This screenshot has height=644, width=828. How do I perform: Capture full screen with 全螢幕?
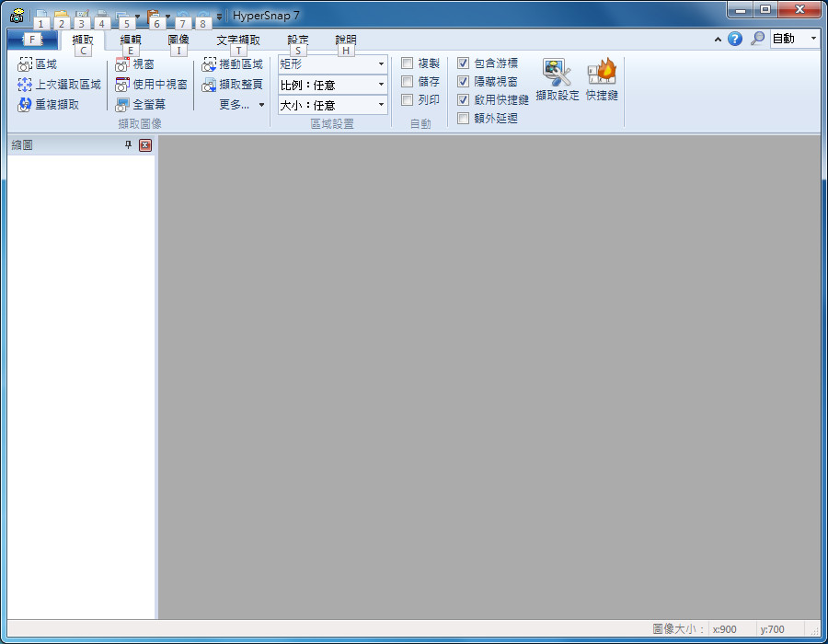tap(141, 105)
